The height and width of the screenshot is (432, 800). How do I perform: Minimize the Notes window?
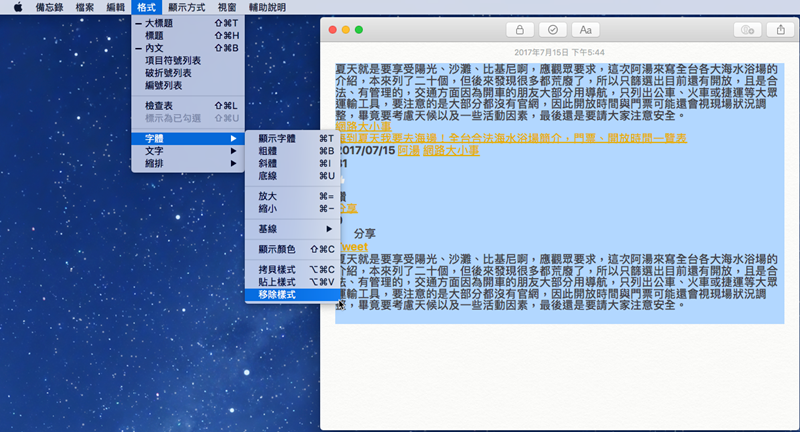pyautogui.click(x=346, y=30)
